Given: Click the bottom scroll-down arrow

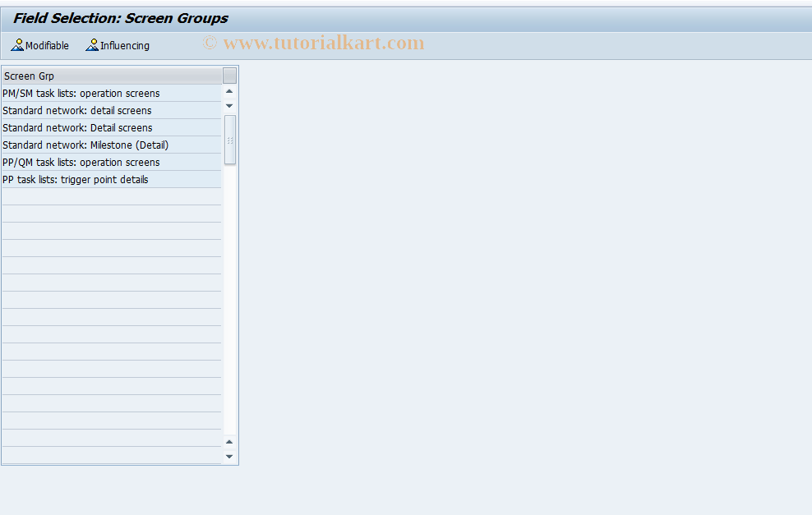Looking at the screenshot, I should [229, 457].
